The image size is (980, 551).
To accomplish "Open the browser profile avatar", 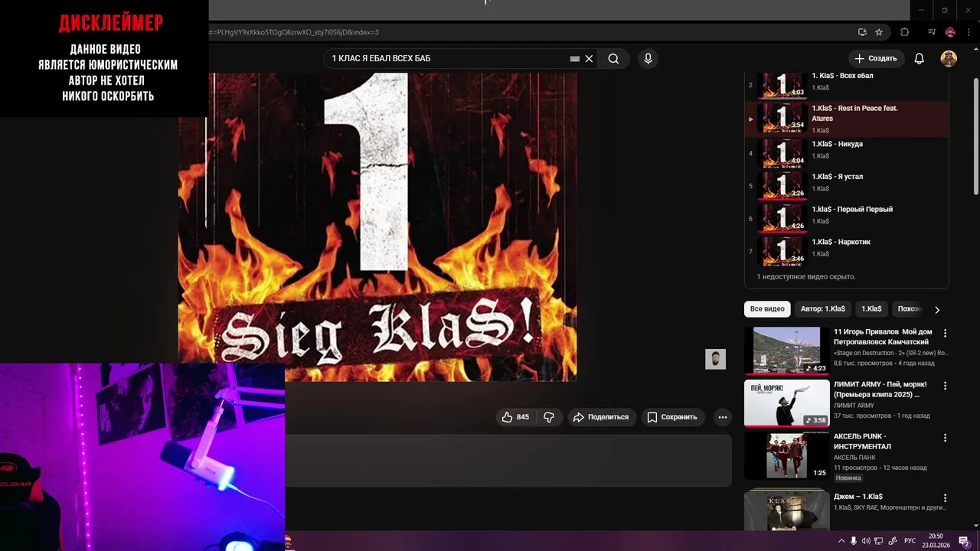I will [950, 32].
